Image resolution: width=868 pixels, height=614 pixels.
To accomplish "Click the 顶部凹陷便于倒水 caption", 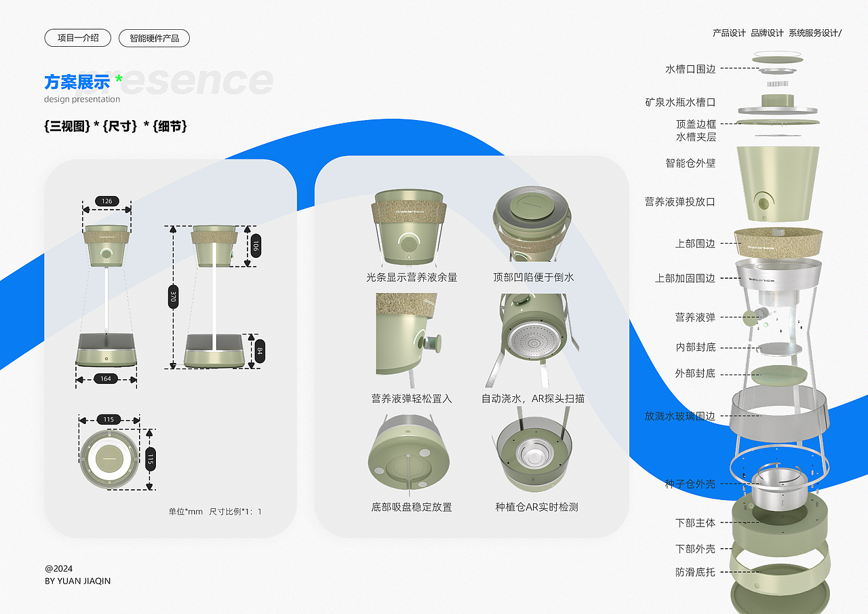I will [534, 277].
